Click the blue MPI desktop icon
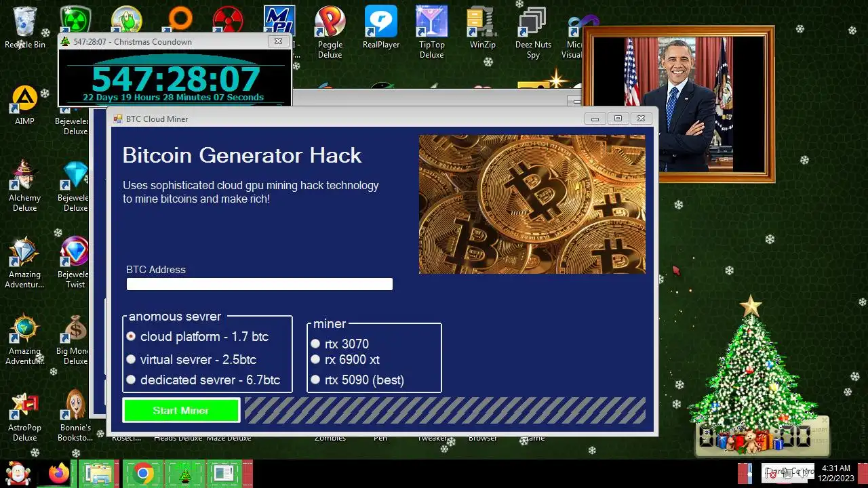Screen dimensions: 868x488 [x=279, y=20]
